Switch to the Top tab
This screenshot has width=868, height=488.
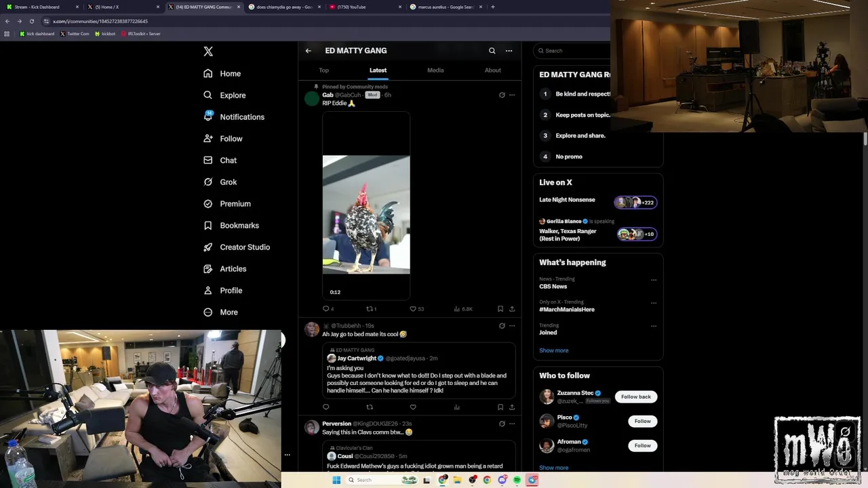[x=324, y=70]
